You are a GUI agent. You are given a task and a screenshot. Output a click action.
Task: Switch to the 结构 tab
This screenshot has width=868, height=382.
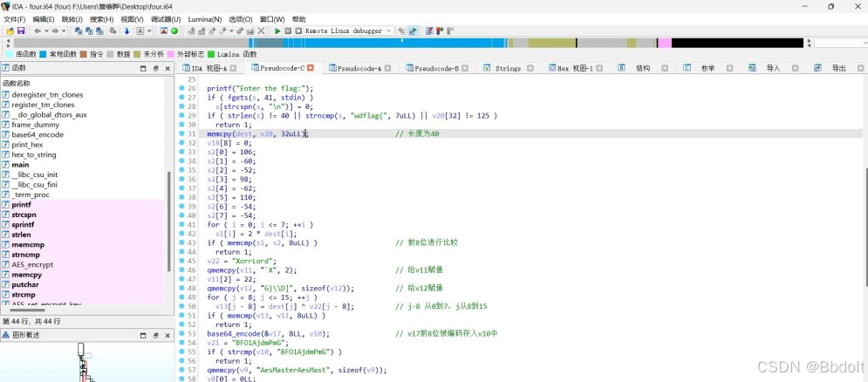point(642,68)
